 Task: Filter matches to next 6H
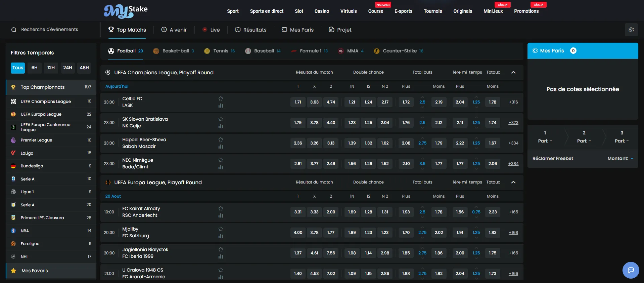[x=35, y=68]
